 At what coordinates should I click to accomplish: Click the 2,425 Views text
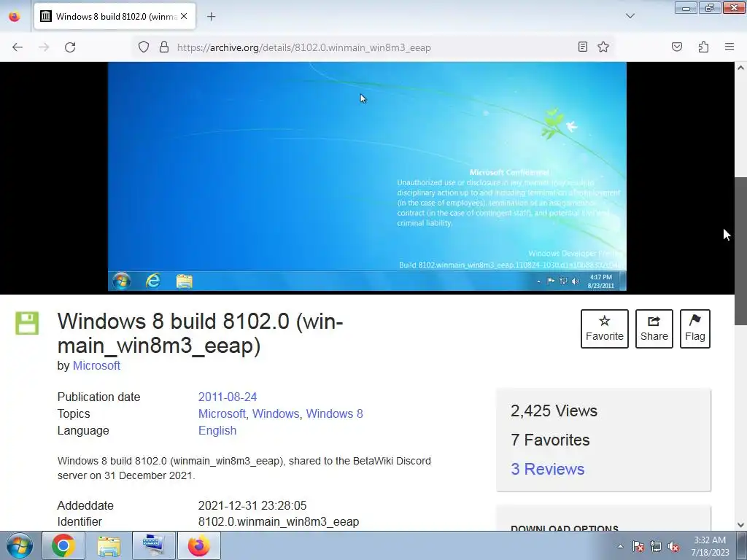click(x=554, y=411)
